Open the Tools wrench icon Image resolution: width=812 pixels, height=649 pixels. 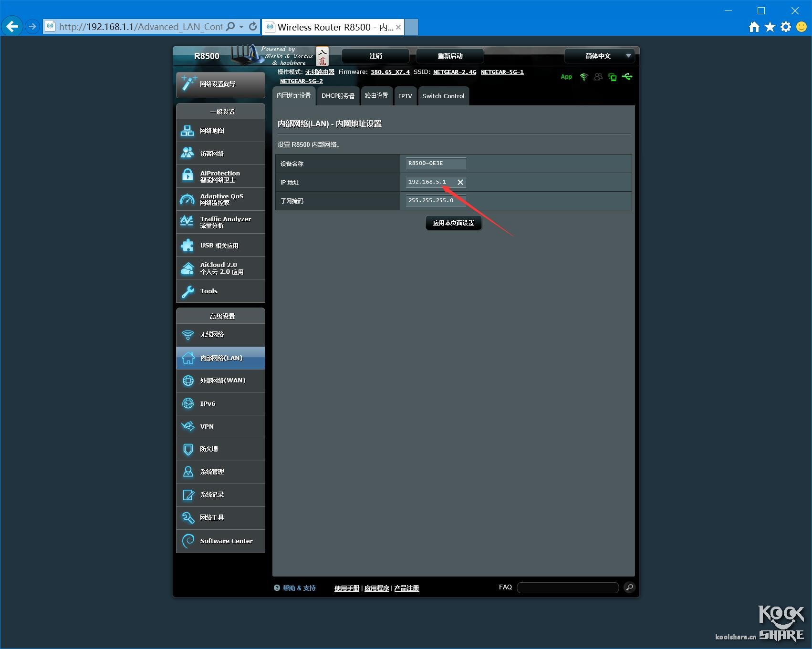(187, 291)
